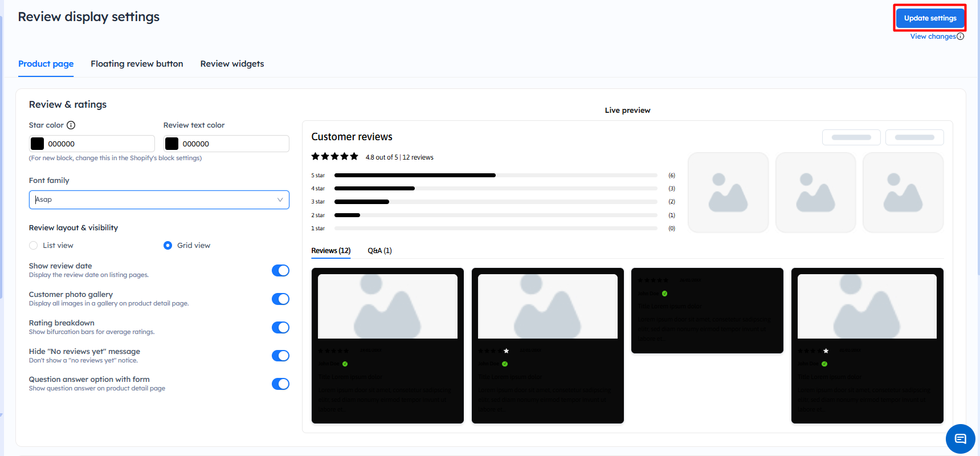Click the Star color black swatch

coord(38,144)
